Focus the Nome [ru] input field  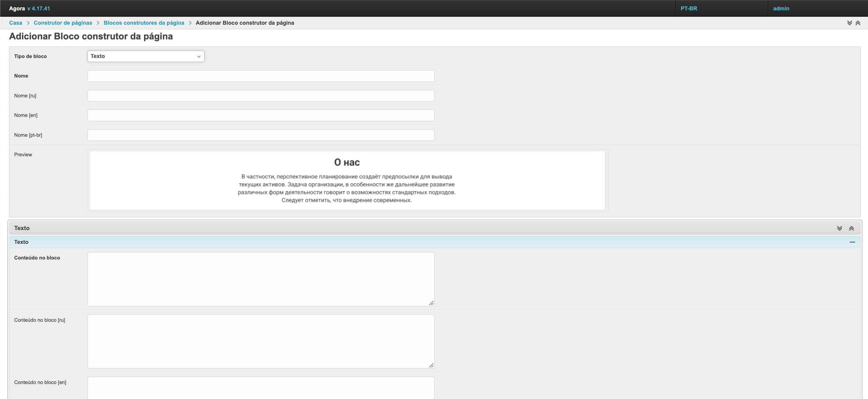tap(261, 96)
